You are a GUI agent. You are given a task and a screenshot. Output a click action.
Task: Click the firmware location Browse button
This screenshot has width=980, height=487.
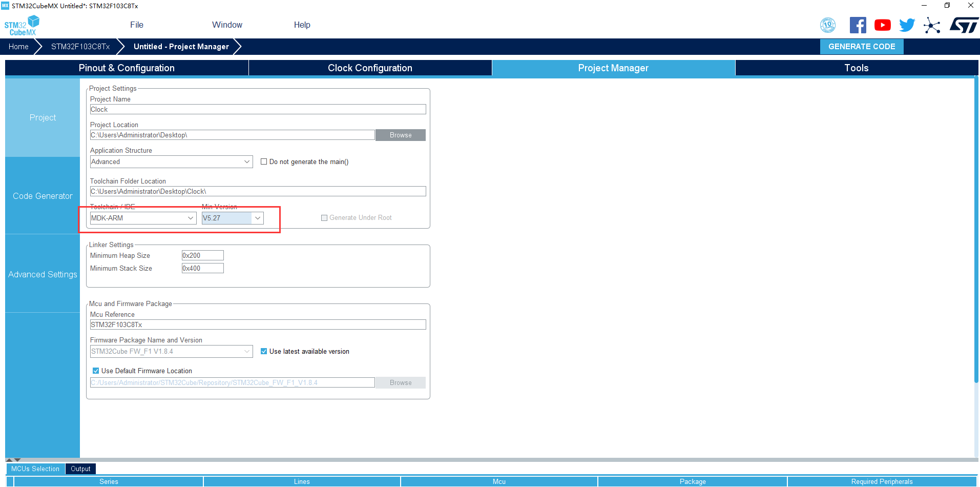coord(401,383)
